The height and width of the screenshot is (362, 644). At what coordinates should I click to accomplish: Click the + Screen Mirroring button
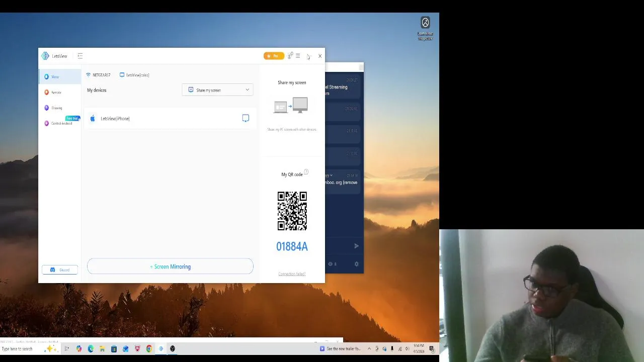click(170, 266)
